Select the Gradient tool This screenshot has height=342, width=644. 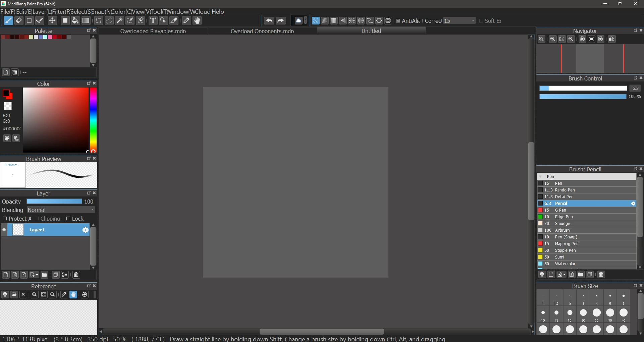click(x=86, y=20)
